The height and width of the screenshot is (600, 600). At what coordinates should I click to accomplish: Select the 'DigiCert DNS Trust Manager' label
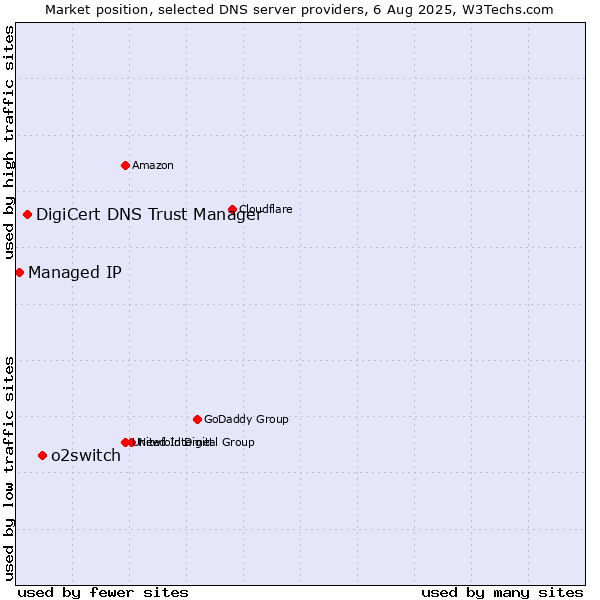click(x=149, y=214)
